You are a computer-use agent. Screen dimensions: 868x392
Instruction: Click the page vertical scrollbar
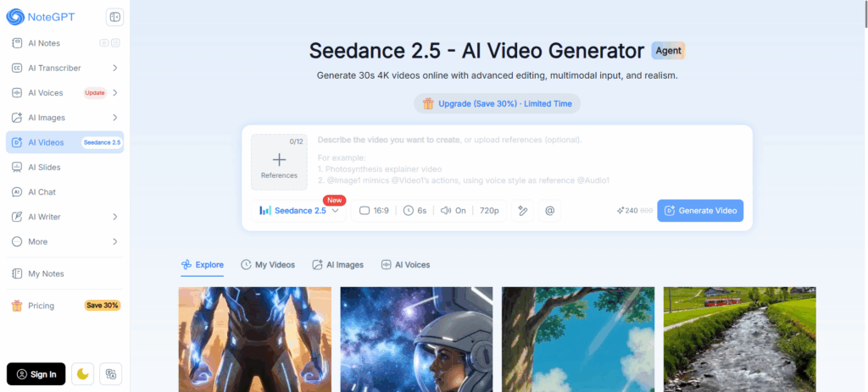point(865,14)
